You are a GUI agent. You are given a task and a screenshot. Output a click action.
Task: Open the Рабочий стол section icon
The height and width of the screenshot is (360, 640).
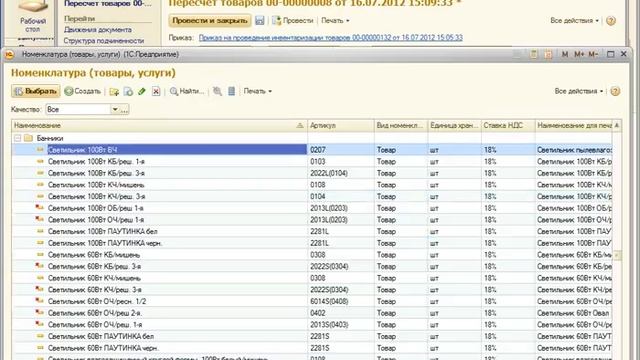click(x=32, y=16)
